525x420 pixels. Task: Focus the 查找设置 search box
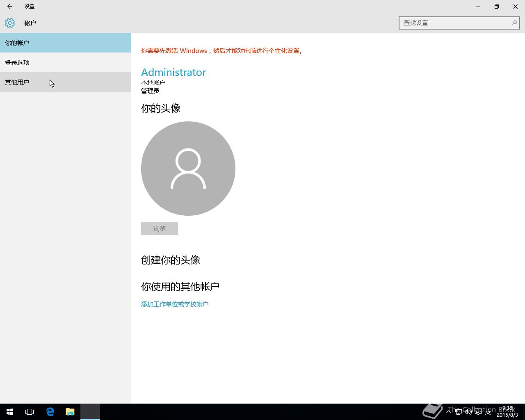459,23
